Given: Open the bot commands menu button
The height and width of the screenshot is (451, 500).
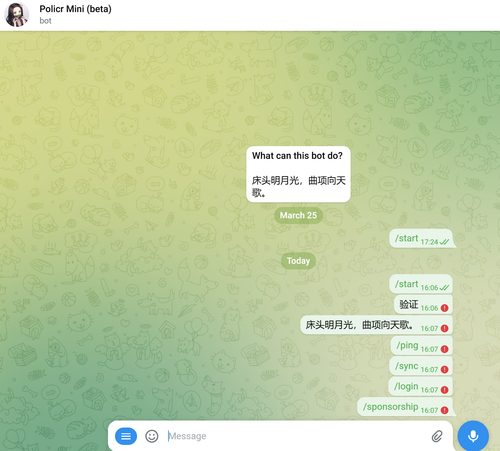Looking at the screenshot, I should click(x=126, y=436).
